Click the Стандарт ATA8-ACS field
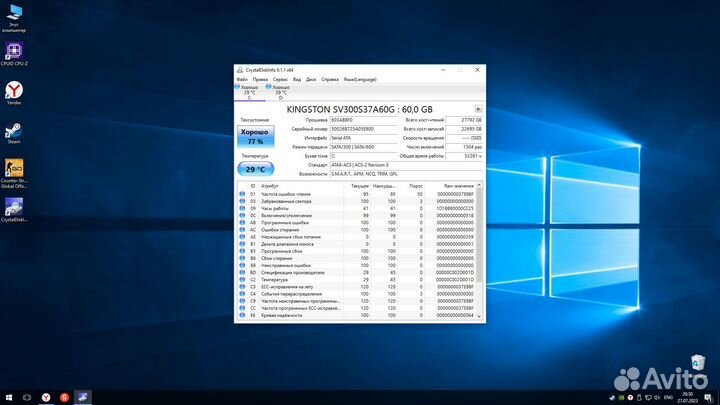The height and width of the screenshot is (405, 720). point(406,165)
